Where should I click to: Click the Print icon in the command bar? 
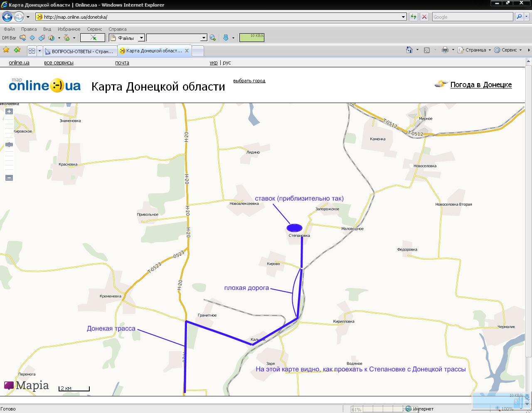click(x=445, y=50)
